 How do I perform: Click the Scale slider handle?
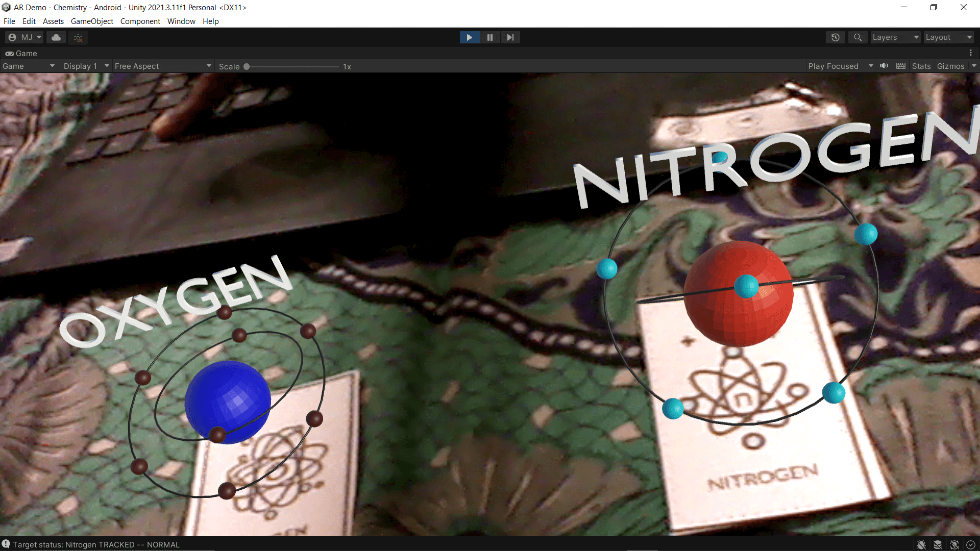coord(247,66)
